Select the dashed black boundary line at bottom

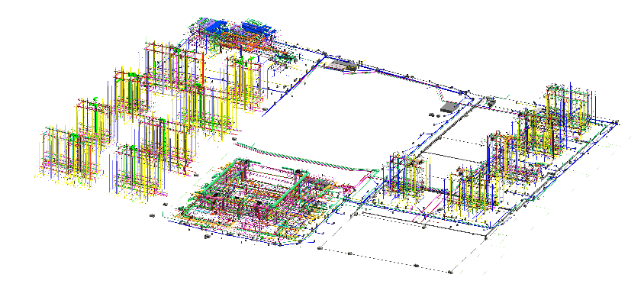coord(385,260)
